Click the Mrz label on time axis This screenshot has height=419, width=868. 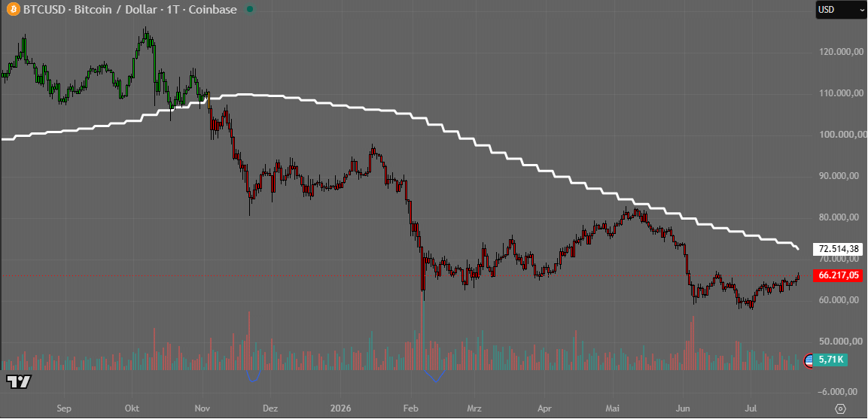pyautogui.click(x=474, y=409)
